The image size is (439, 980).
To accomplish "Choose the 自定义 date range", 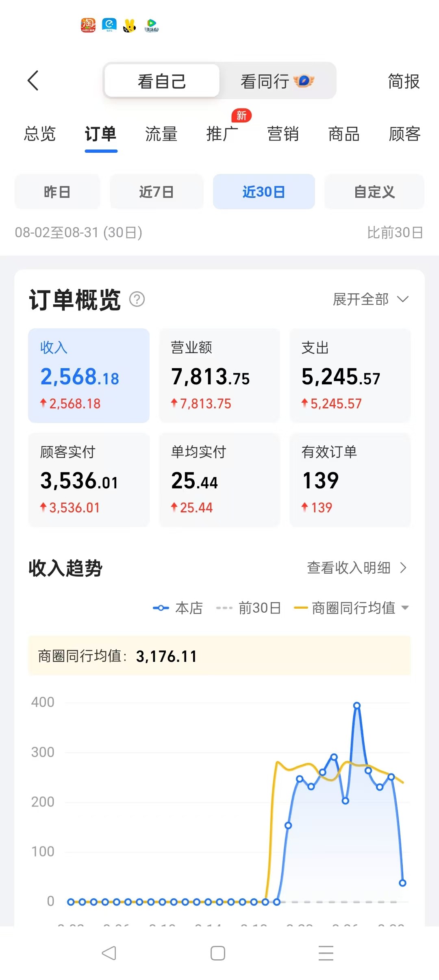I will tap(374, 192).
